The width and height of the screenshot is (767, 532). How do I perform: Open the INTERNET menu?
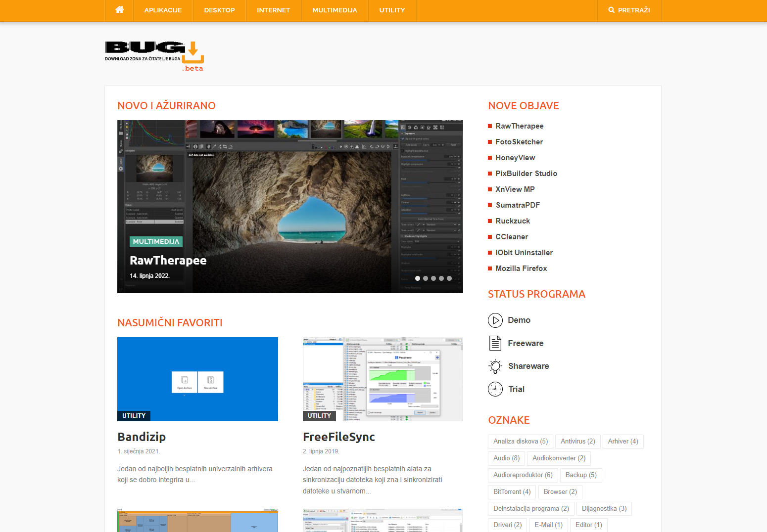point(274,10)
